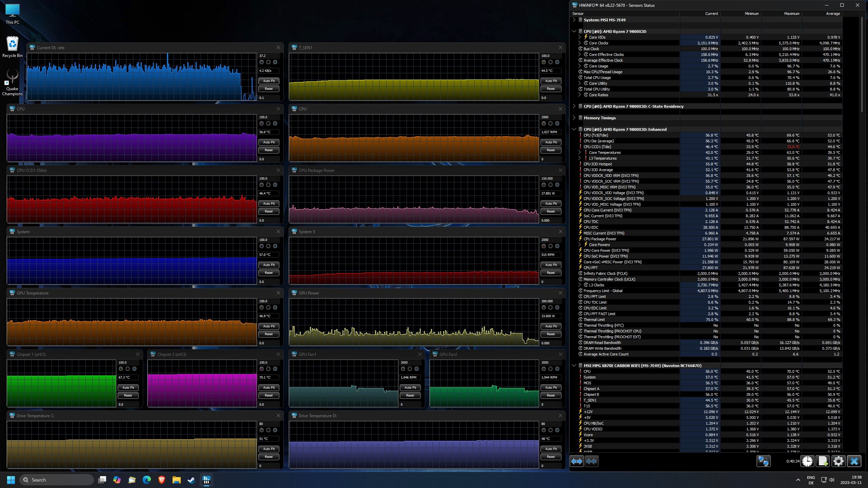868x488 pixels.
Task: Open the Copilot taskbar icon
Action: click(117, 480)
